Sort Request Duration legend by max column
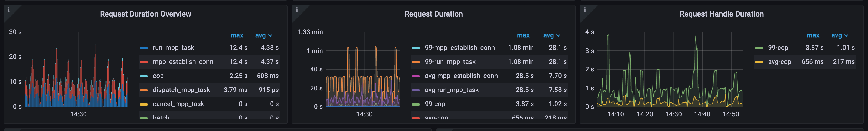Image resolution: width=868 pixels, height=131 pixels. 523,35
